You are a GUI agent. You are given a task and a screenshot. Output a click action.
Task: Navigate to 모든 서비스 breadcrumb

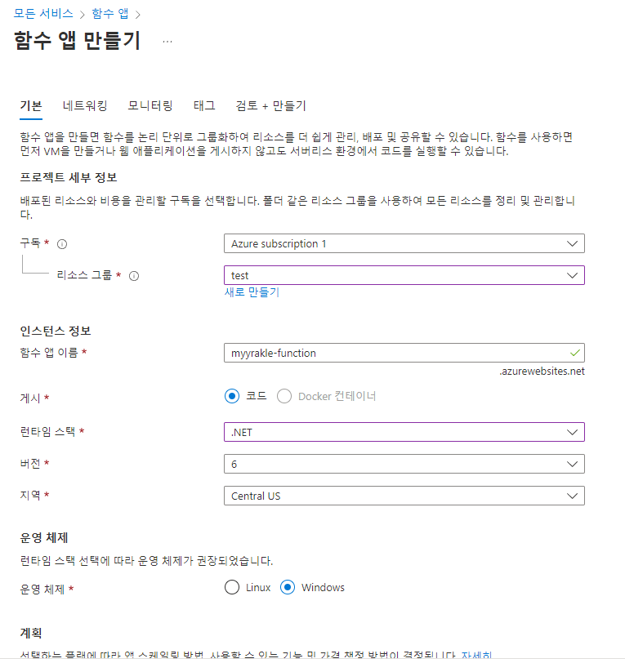pyautogui.click(x=43, y=13)
